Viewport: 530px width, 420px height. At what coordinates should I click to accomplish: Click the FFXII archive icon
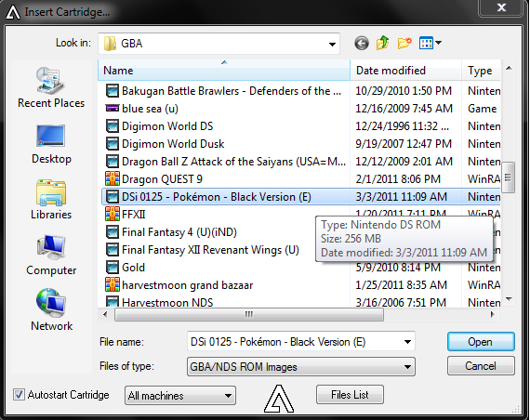tap(113, 214)
